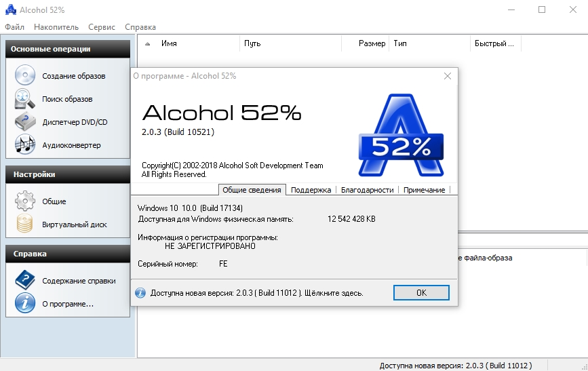Viewport: 588px width, 371px height.
Task: Click the Windows 10 10.0 (Build 17134) text
Action: click(190, 208)
